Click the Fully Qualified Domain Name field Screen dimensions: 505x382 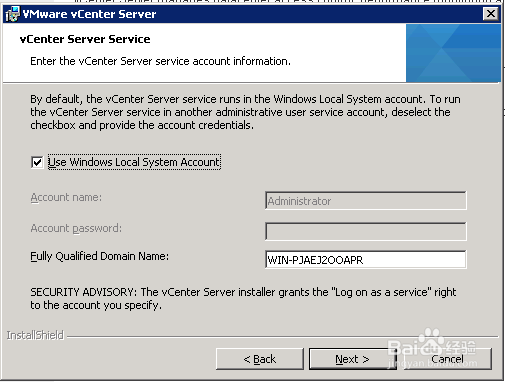pyautogui.click(x=366, y=259)
